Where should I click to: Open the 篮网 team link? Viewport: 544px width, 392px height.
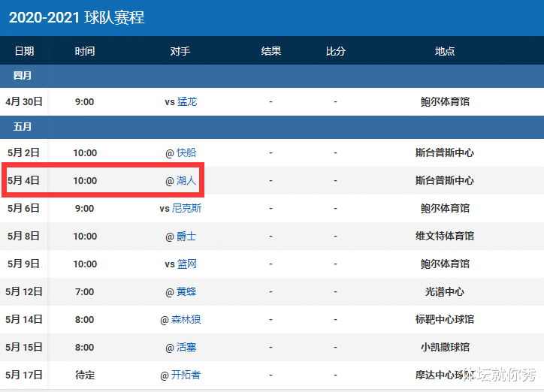click(187, 264)
